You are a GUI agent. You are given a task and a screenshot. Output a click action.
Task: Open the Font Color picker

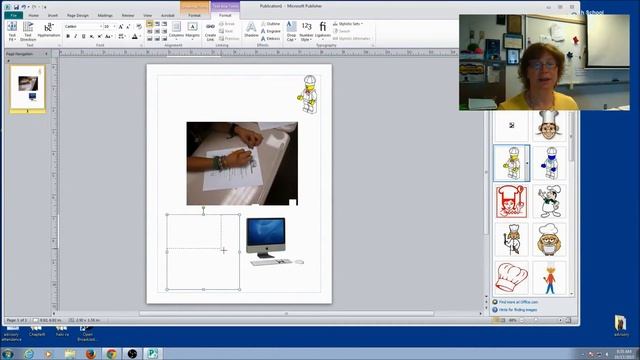pyautogui.click(x=135, y=36)
